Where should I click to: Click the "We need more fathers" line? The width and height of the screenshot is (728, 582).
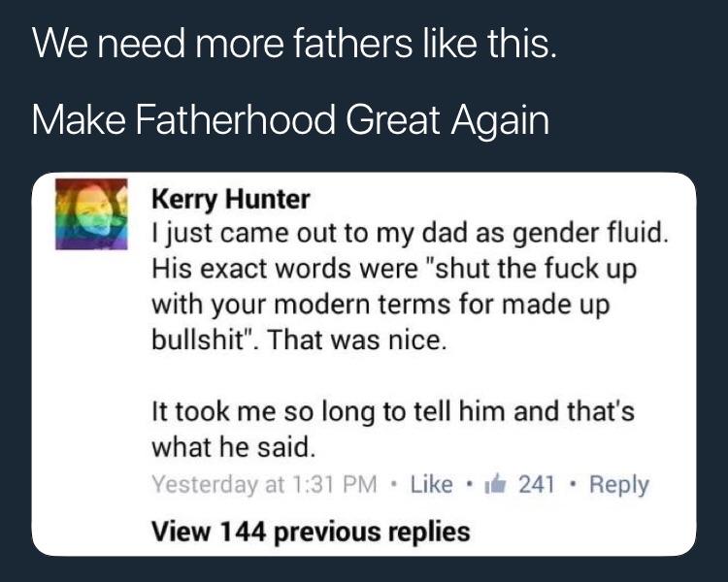click(x=295, y=46)
